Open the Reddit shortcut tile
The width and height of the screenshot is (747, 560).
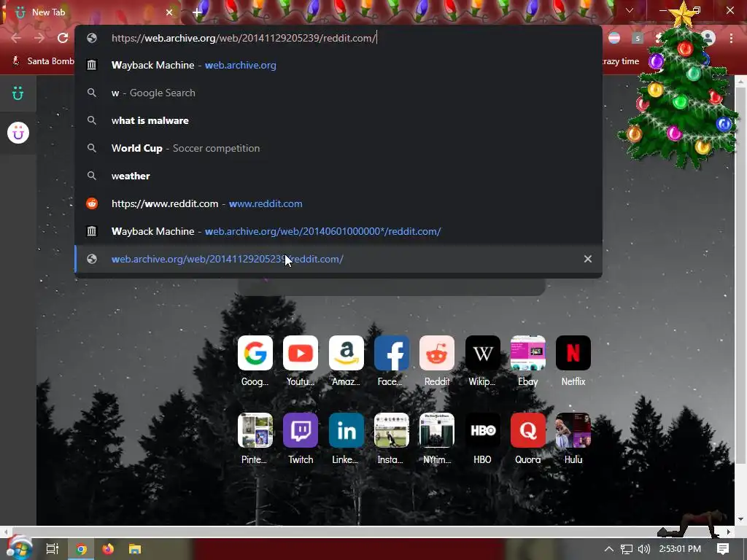(x=437, y=353)
